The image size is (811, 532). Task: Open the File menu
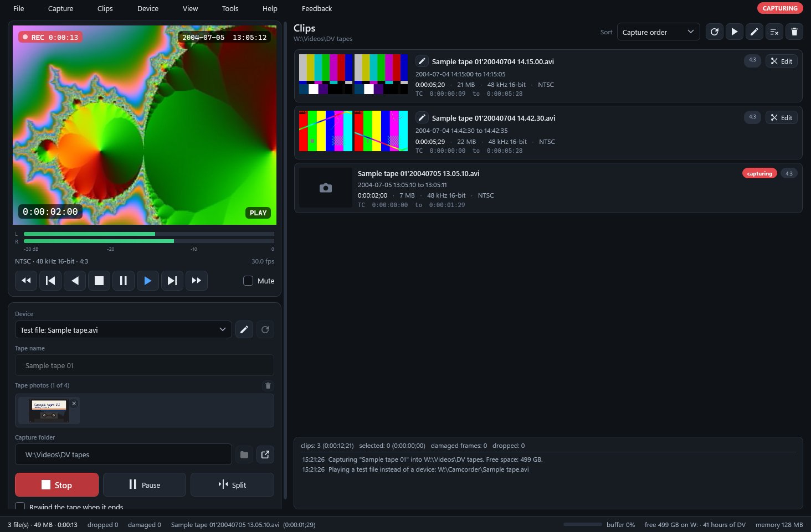tap(19, 8)
